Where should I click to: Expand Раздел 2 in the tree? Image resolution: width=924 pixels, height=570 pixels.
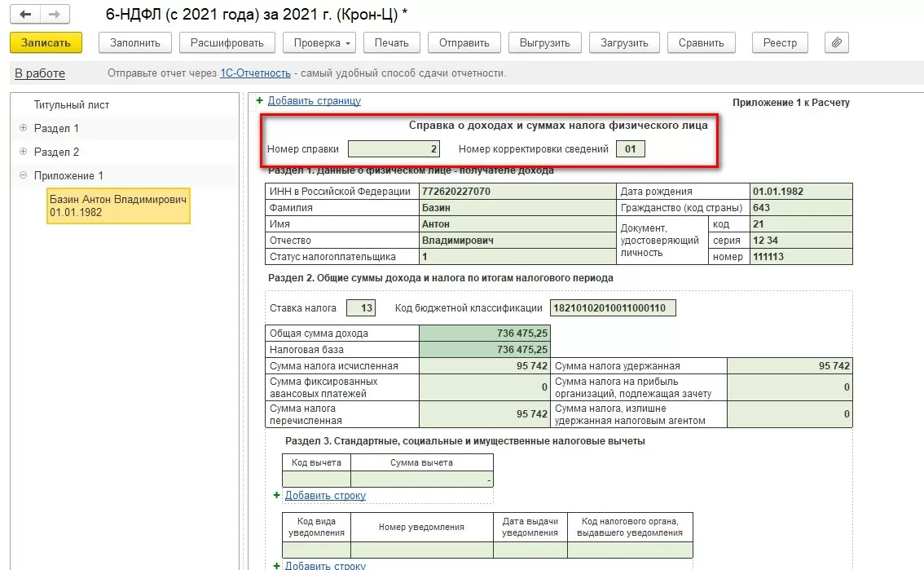pyautogui.click(x=23, y=152)
